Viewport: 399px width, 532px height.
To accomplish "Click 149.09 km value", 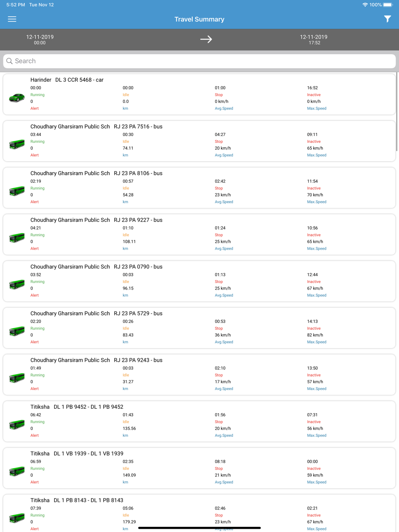I will pyautogui.click(x=129, y=475).
